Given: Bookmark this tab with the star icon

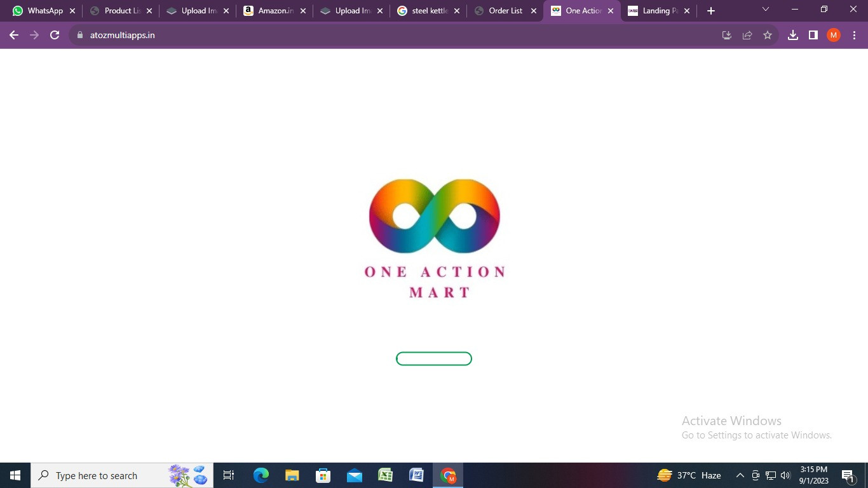Looking at the screenshot, I should click(768, 36).
